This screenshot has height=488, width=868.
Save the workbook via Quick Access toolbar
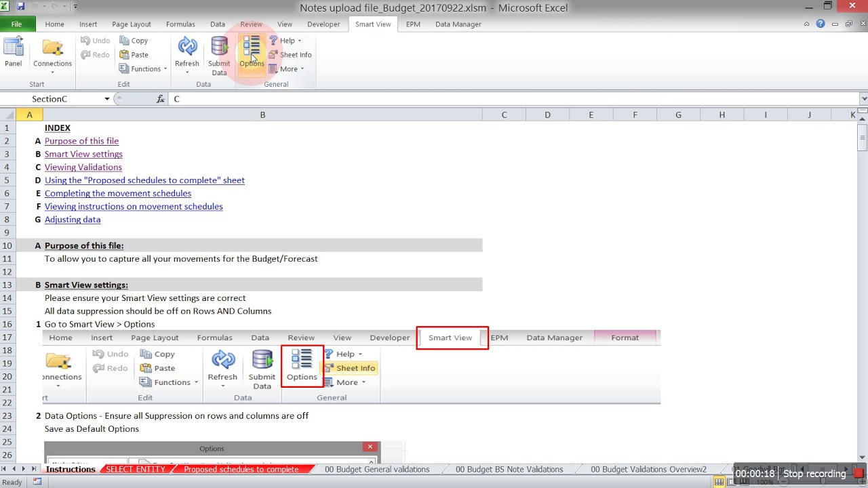[20, 7]
